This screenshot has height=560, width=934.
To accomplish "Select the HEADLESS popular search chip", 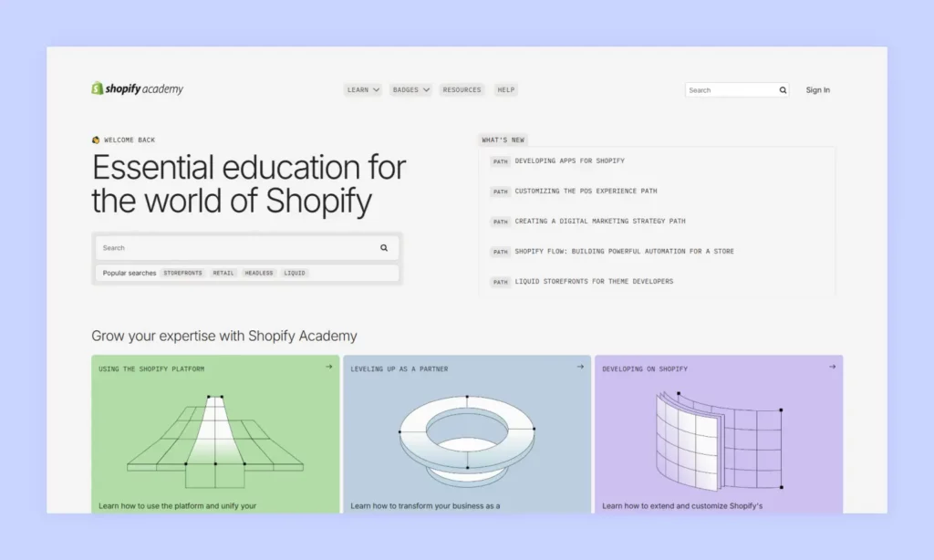I will click(x=258, y=272).
